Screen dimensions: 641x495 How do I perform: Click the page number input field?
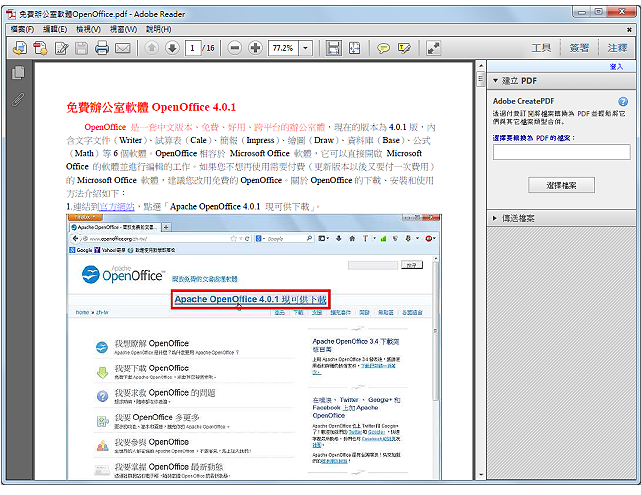(x=193, y=48)
